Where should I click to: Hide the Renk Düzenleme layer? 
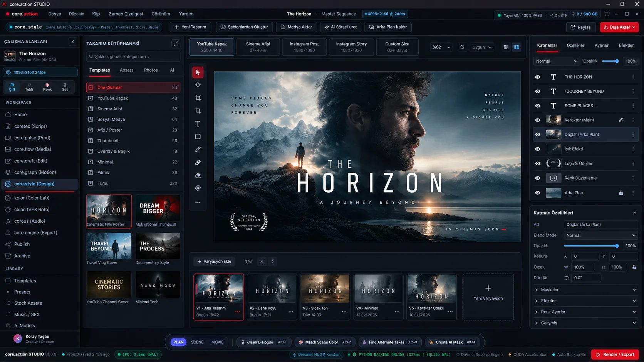pyautogui.click(x=538, y=178)
